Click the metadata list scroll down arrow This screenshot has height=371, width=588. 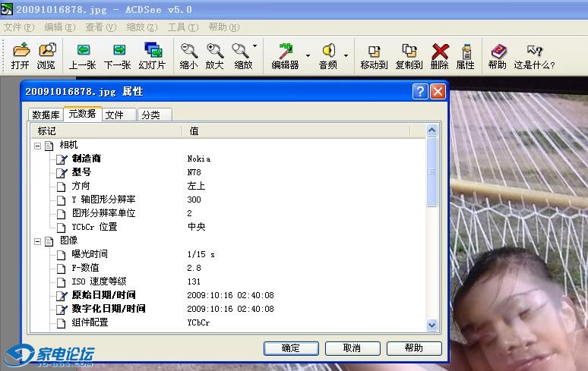pos(432,325)
